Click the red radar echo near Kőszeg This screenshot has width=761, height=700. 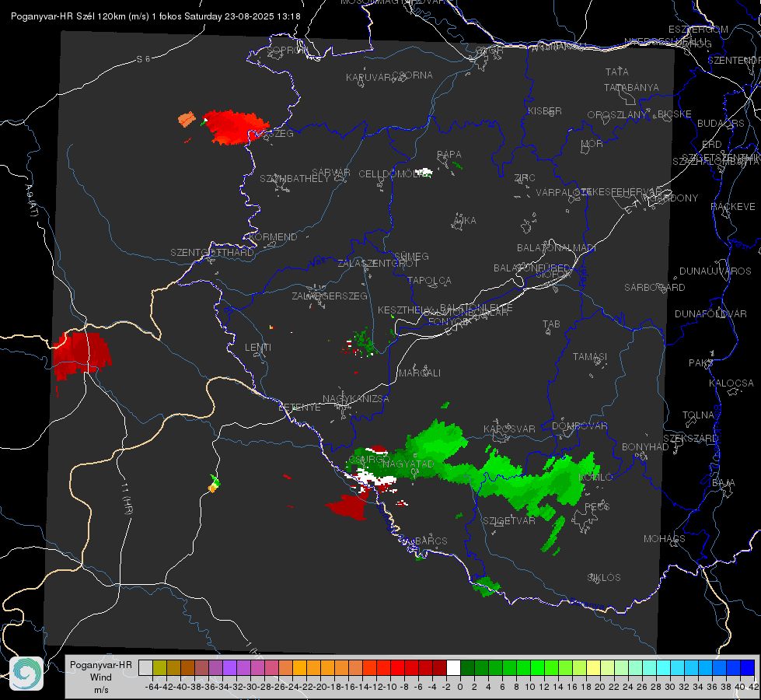[x=235, y=127]
